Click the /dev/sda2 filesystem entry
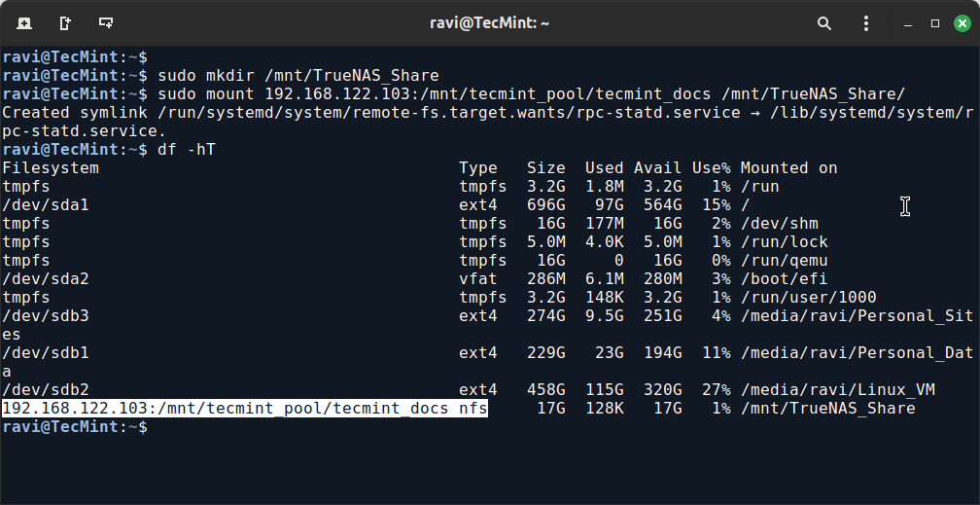The width and height of the screenshot is (980, 505). pos(46,279)
